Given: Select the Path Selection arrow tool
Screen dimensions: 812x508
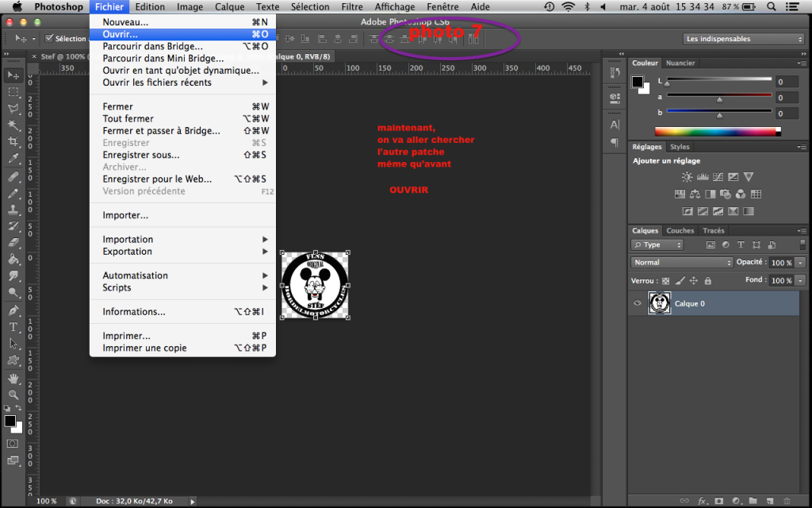Looking at the screenshot, I should pos(13,344).
